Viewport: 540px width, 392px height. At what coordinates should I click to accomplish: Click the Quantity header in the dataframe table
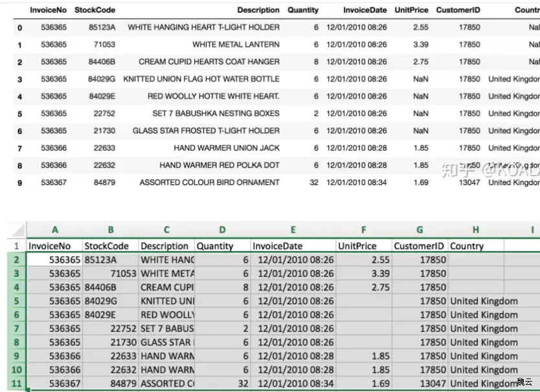tap(303, 10)
